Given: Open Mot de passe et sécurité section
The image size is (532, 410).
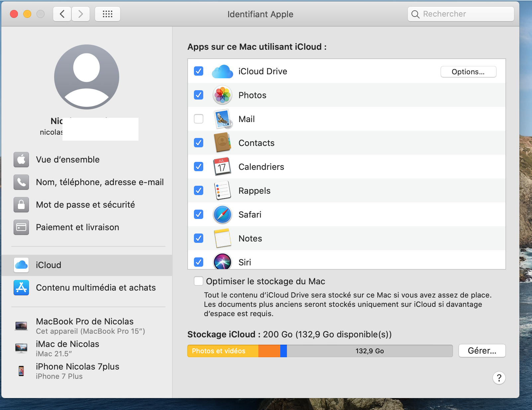Looking at the screenshot, I should [x=85, y=205].
